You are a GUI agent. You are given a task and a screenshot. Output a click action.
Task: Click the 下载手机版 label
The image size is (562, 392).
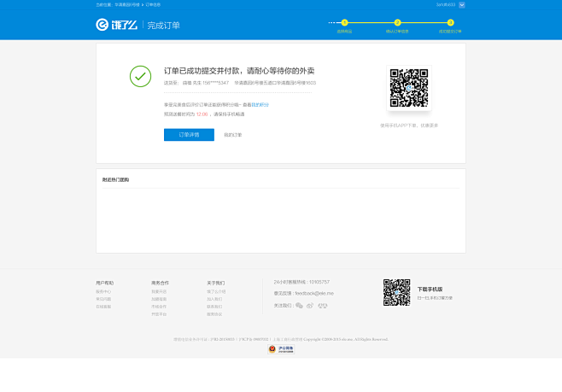coord(430,290)
